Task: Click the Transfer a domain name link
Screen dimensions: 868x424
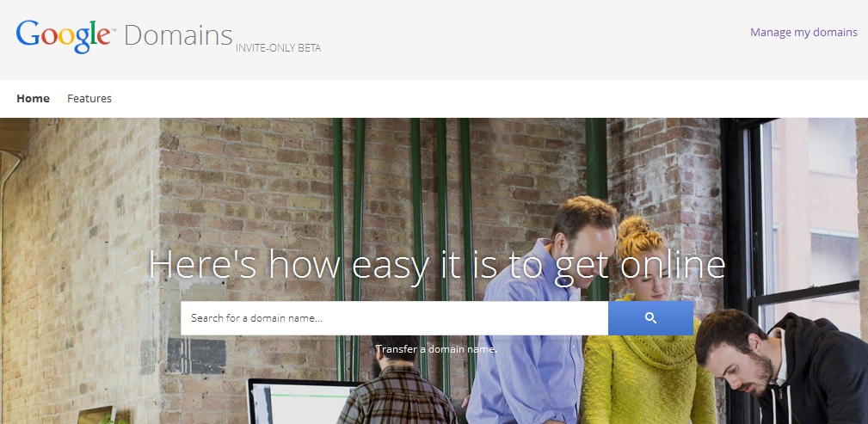Action: pyautogui.click(x=436, y=349)
